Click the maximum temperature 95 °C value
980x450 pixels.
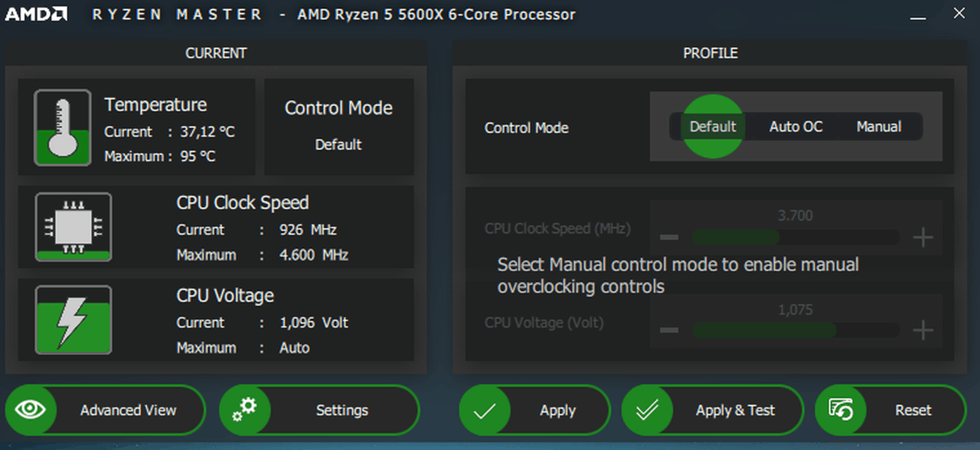coord(198,156)
